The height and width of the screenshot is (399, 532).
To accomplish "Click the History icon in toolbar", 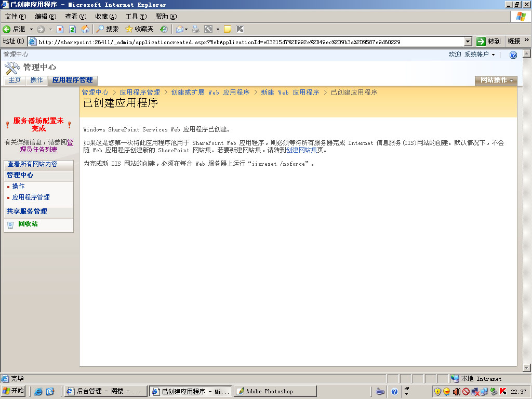I will [x=164, y=29].
